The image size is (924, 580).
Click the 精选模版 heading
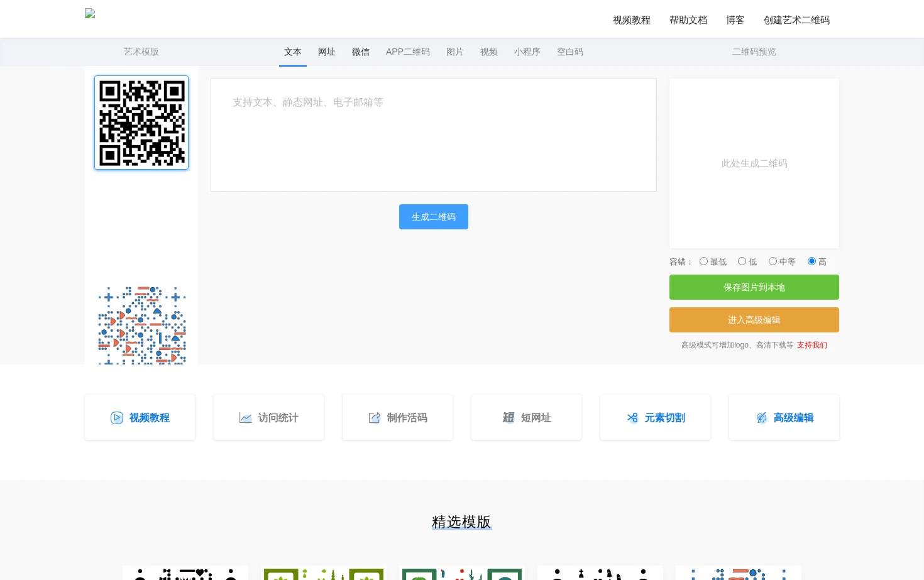pyautogui.click(x=461, y=522)
